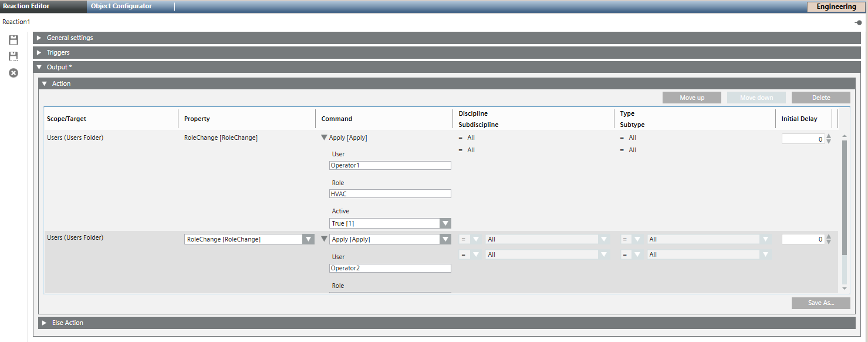The height and width of the screenshot is (342, 868).
Task: Open the Active True [1] dropdown
Action: tap(445, 223)
